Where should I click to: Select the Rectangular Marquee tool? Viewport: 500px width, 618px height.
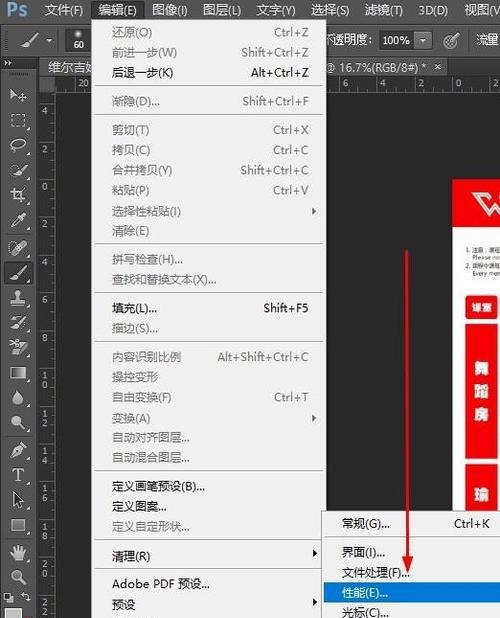pyautogui.click(x=18, y=120)
